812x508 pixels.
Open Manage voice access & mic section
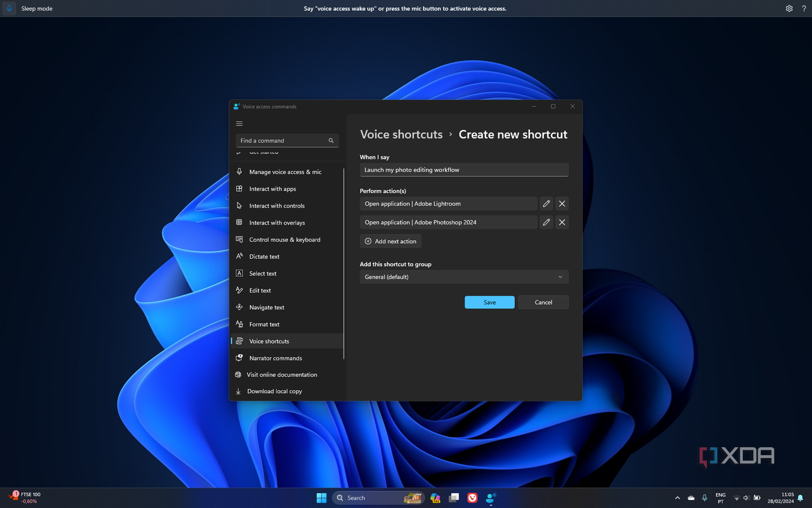pos(287,172)
